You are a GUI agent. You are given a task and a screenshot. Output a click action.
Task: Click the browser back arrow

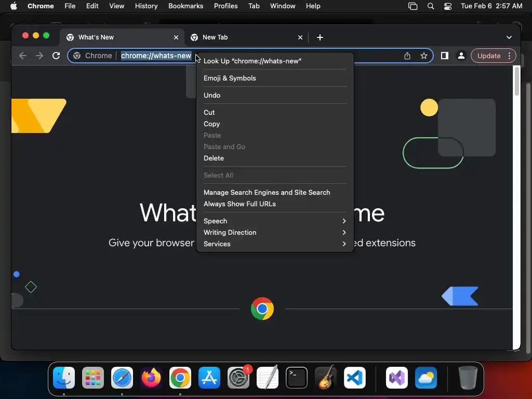pyautogui.click(x=23, y=56)
